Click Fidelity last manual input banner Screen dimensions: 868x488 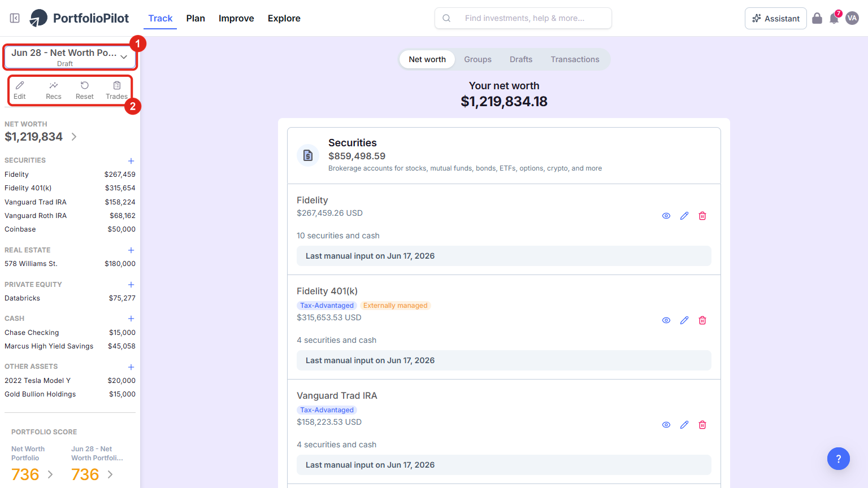[x=504, y=256]
